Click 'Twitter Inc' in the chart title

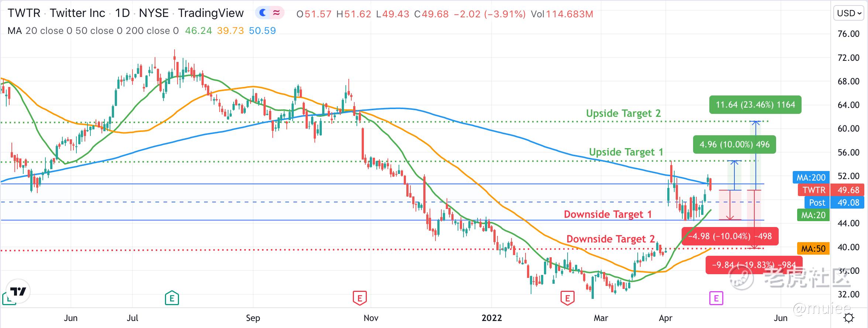(77, 13)
